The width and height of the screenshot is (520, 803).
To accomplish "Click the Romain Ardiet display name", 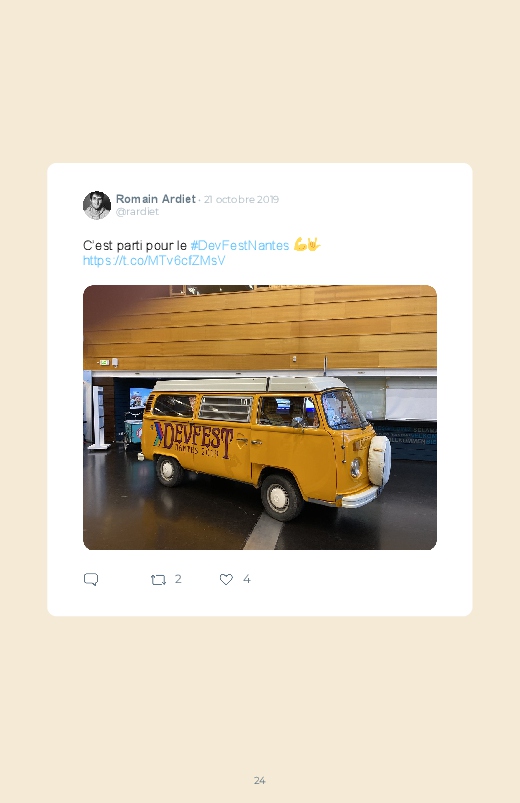I will tap(156, 199).
